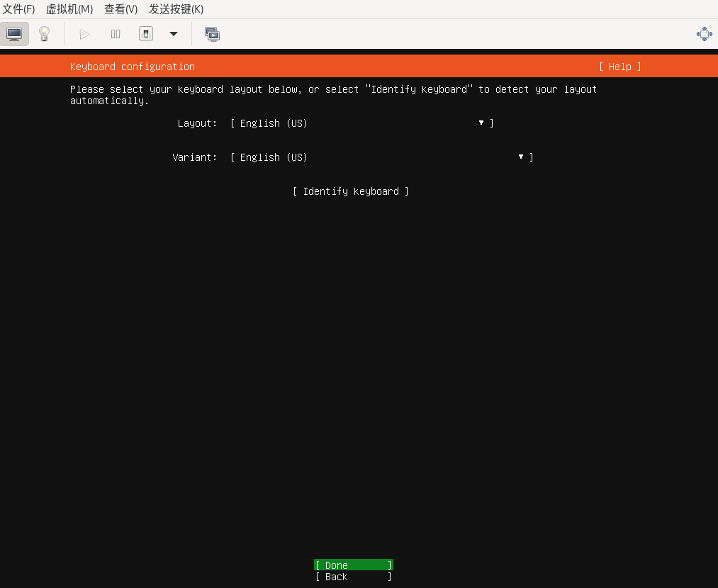Image resolution: width=718 pixels, height=588 pixels.
Task: Show the graphical console view
Action: tap(14, 34)
